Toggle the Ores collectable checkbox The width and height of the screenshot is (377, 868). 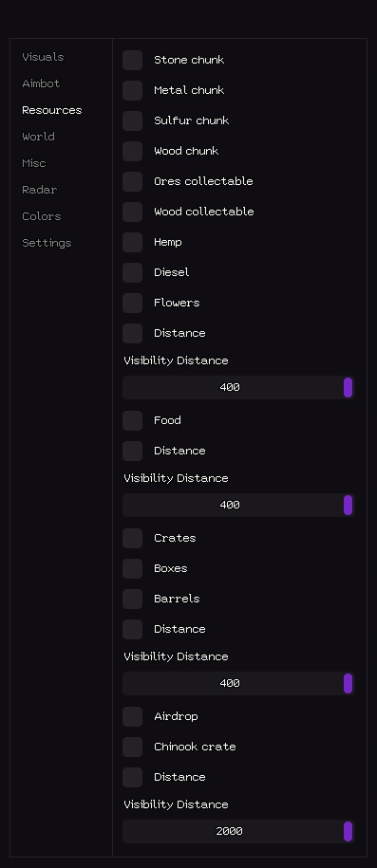(x=133, y=181)
